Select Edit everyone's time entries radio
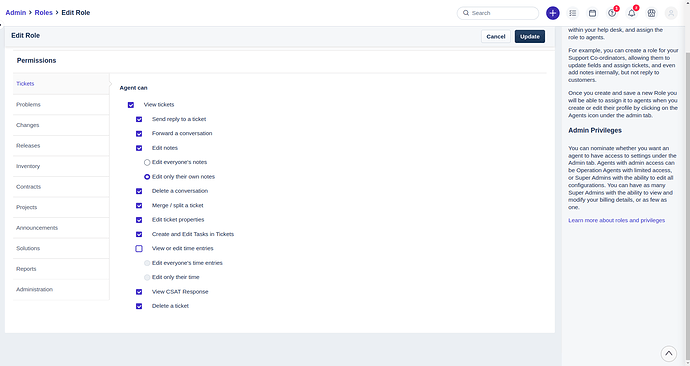Image resolution: width=690 pixels, height=366 pixels. (147, 263)
